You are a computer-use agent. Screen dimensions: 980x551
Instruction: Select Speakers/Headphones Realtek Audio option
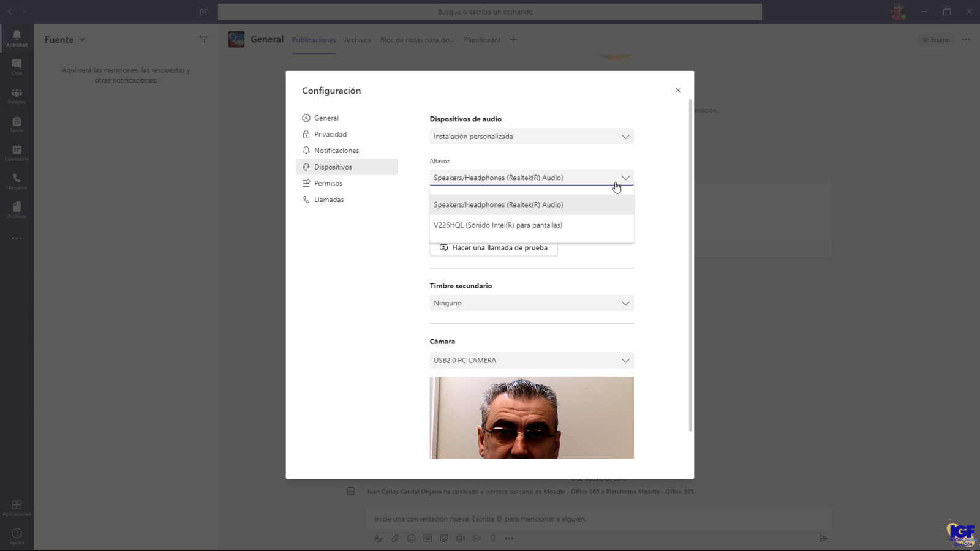click(498, 205)
